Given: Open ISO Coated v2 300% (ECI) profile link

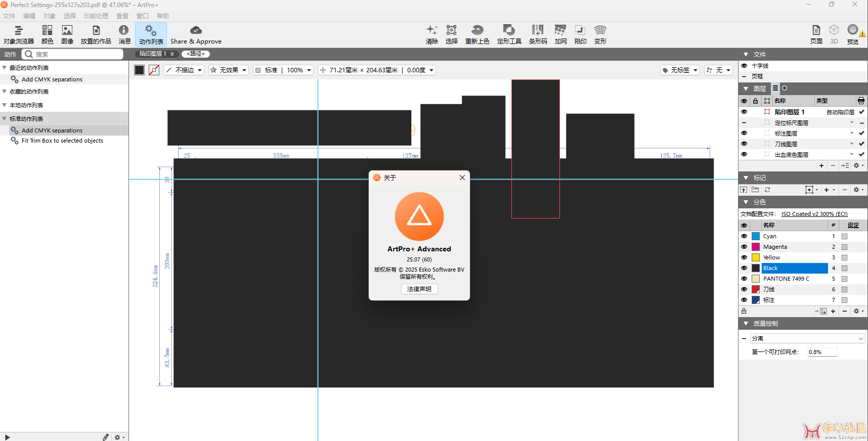Looking at the screenshot, I should (814, 214).
